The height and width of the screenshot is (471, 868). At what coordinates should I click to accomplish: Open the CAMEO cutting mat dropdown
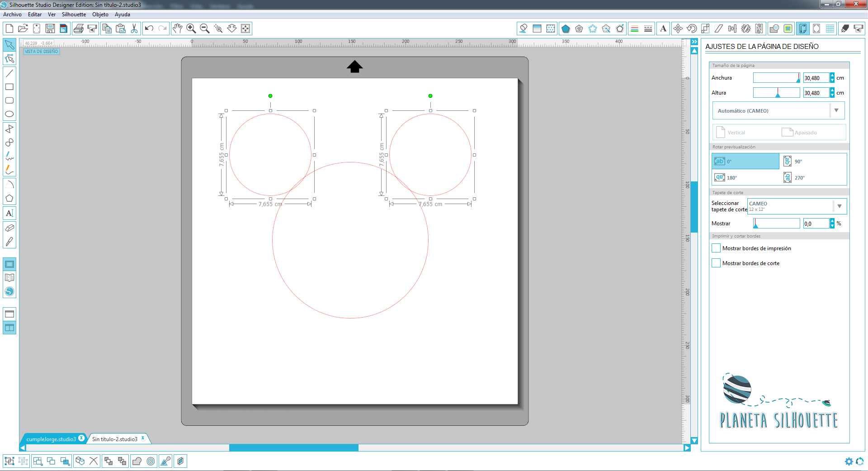pyautogui.click(x=840, y=206)
